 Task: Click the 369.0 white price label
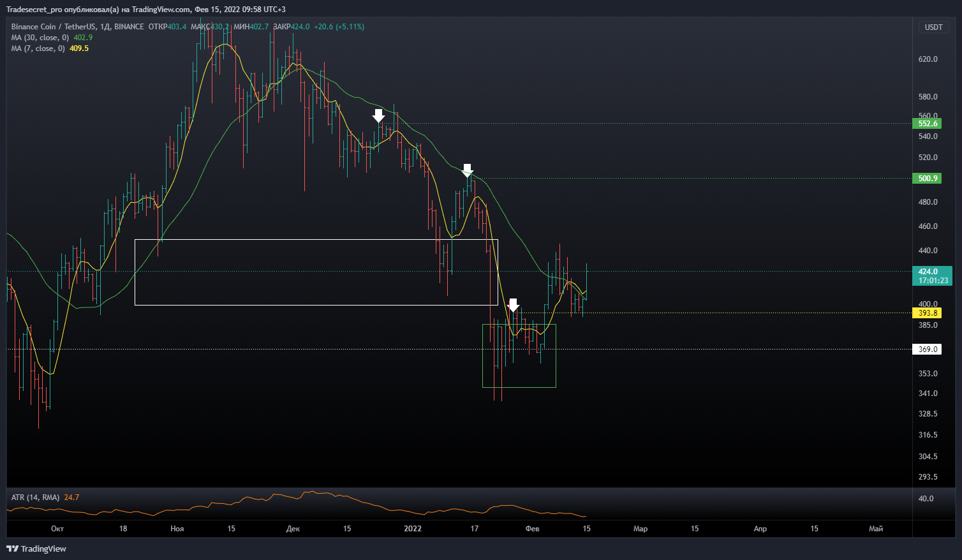928,350
